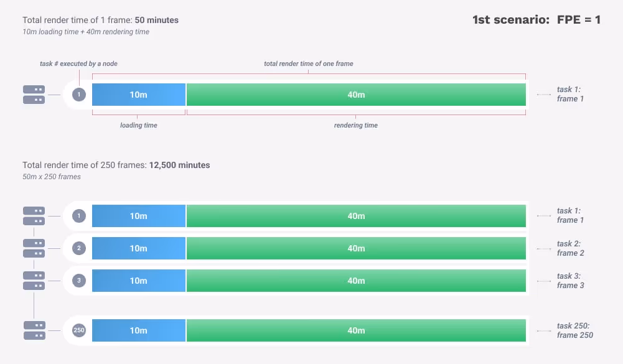Screen dimensions: 623x364
Task: Click 'Total render time of 1 frame: 50 minutes'
Action: 101,20
